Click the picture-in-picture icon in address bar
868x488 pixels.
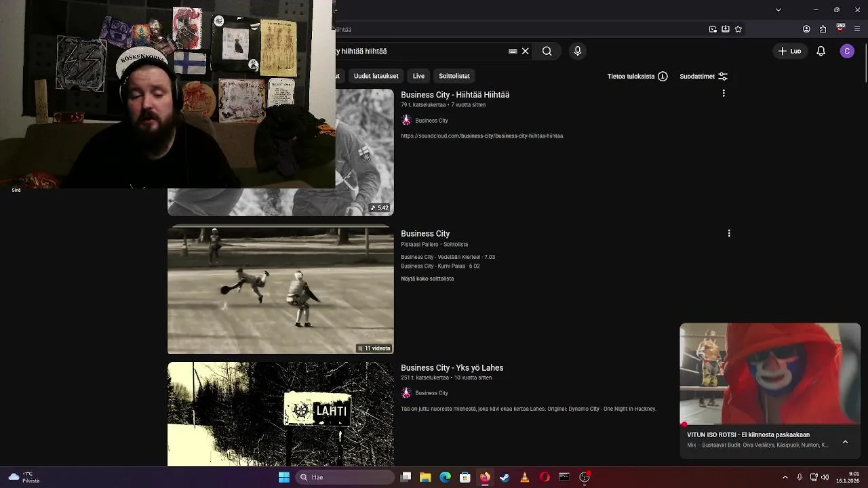click(x=713, y=29)
